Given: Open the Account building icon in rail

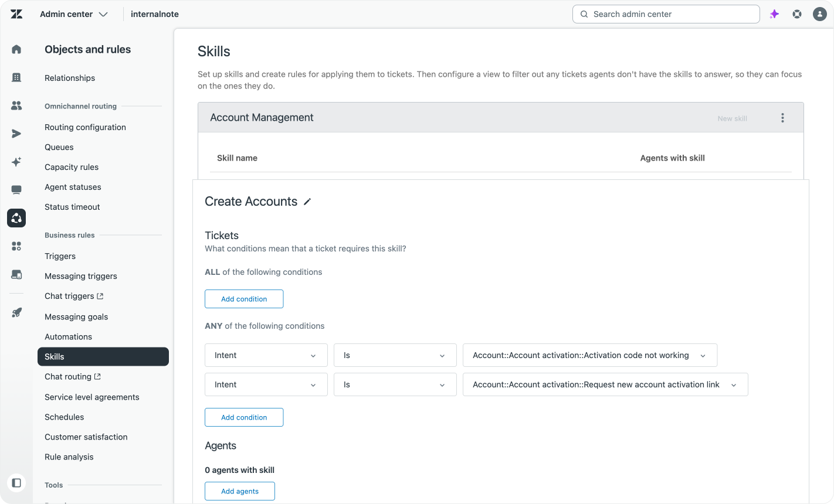Looking at the screenshot, I should 16,77.
